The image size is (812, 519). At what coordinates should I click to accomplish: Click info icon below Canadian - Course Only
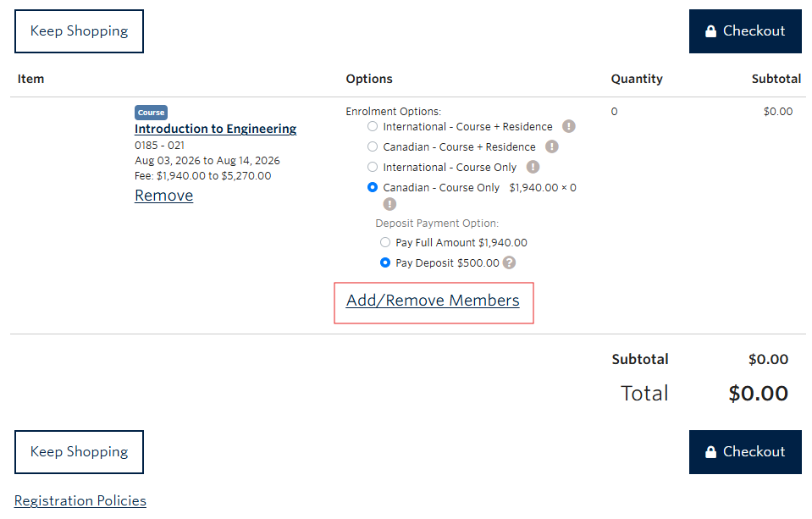coord(389,204)
